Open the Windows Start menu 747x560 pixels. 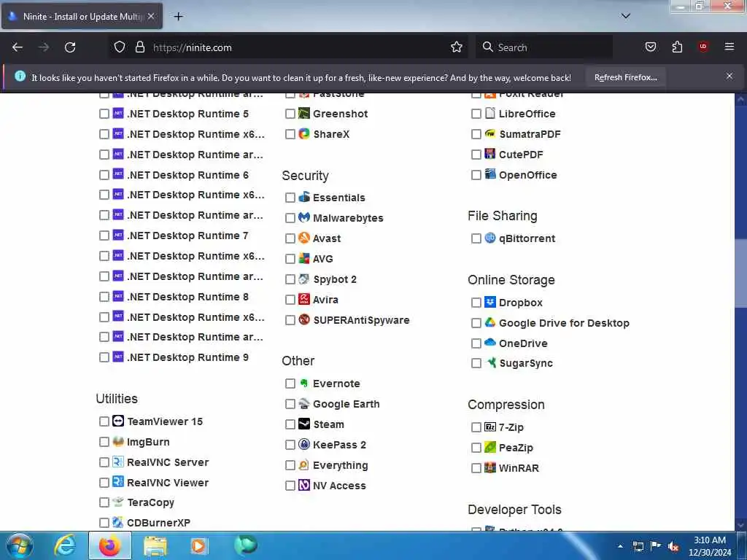tap(19, 545)
